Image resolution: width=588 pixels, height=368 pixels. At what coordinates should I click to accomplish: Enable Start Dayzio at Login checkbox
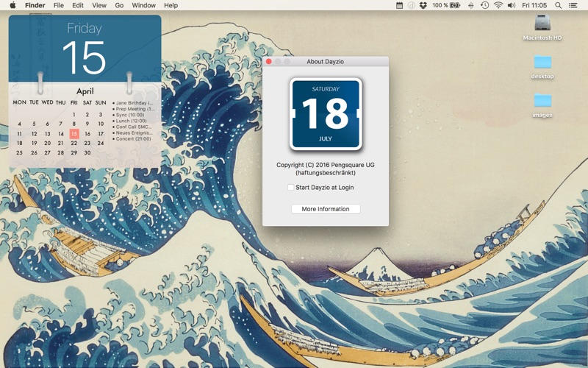(291, 188)
